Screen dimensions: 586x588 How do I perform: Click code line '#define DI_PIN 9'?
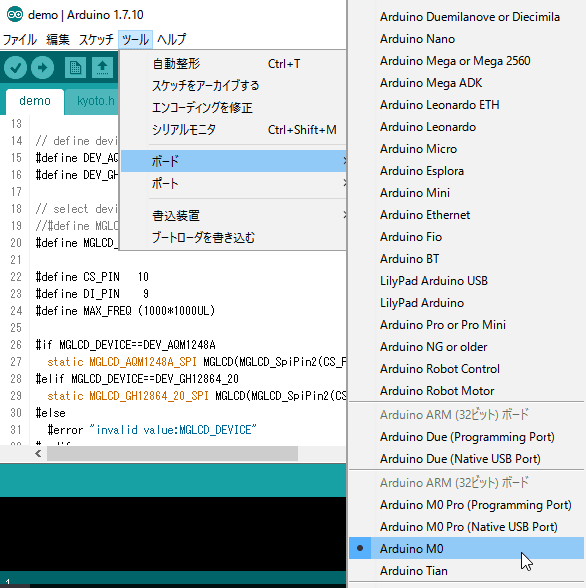pyautogui.click(x=92, y=294)
